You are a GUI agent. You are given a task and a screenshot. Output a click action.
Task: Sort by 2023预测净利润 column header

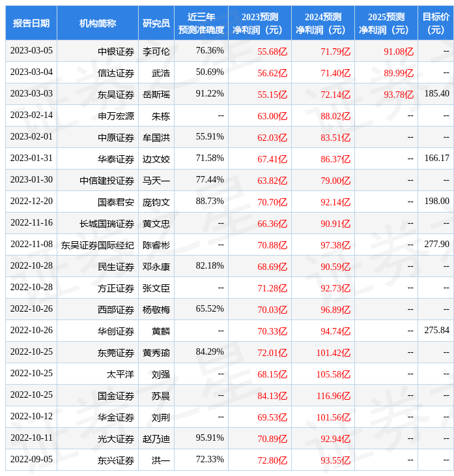click(x=259, y=23)
